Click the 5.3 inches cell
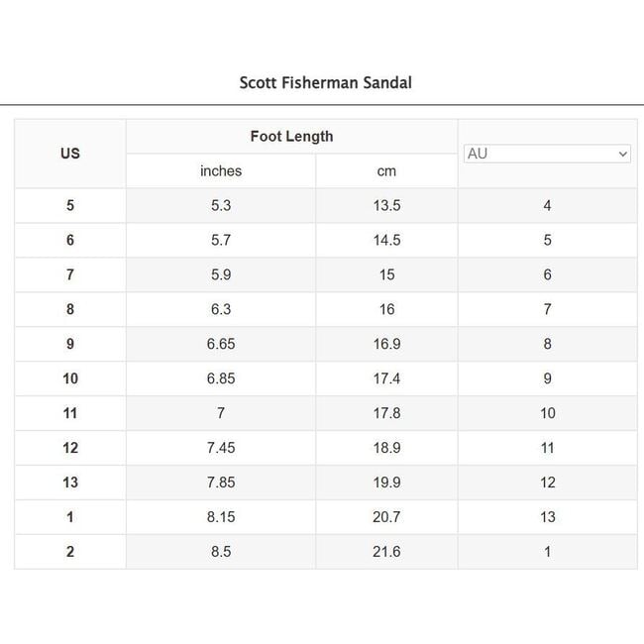The image size is (644, 644). pos(221,206)
